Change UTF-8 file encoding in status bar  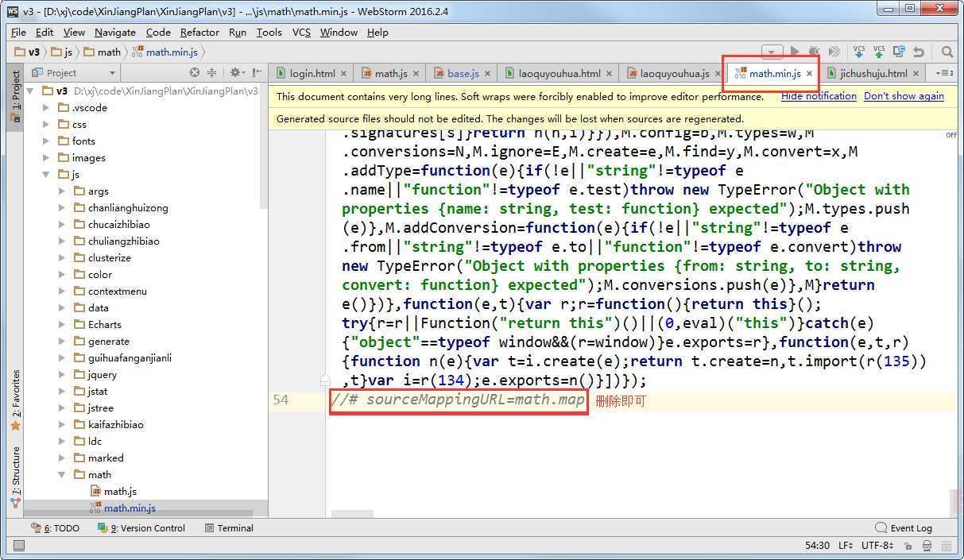point(877,546)
